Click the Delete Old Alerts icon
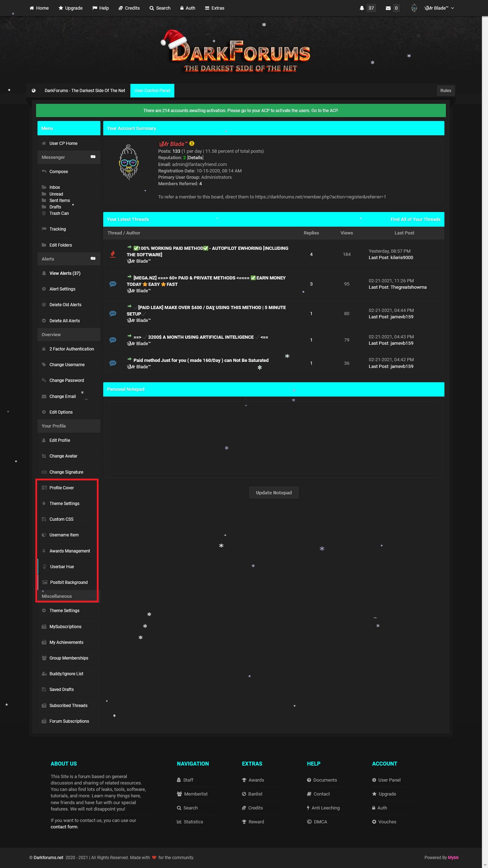This screenshot has height=868, width=488. pyautogui.click(x=44, y=304)
